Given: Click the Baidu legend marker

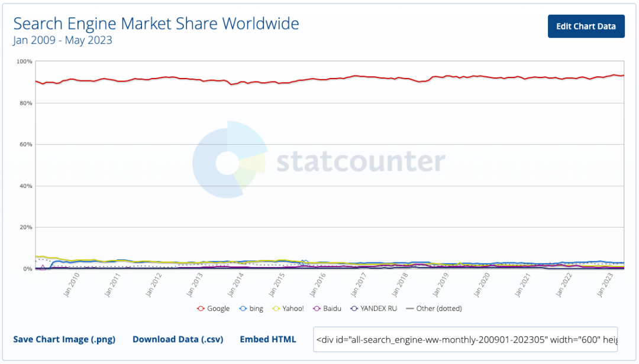Looking at the screenshot, I should click(317, 308).
